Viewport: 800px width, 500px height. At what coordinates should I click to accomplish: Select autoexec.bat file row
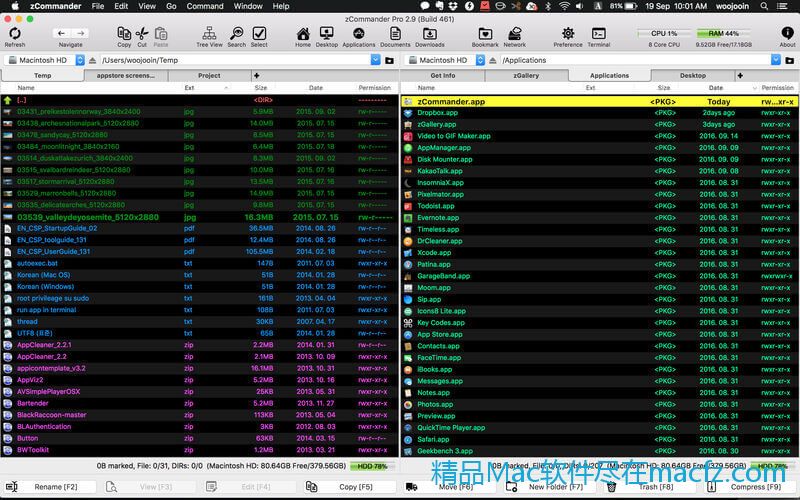click(199, 263)
